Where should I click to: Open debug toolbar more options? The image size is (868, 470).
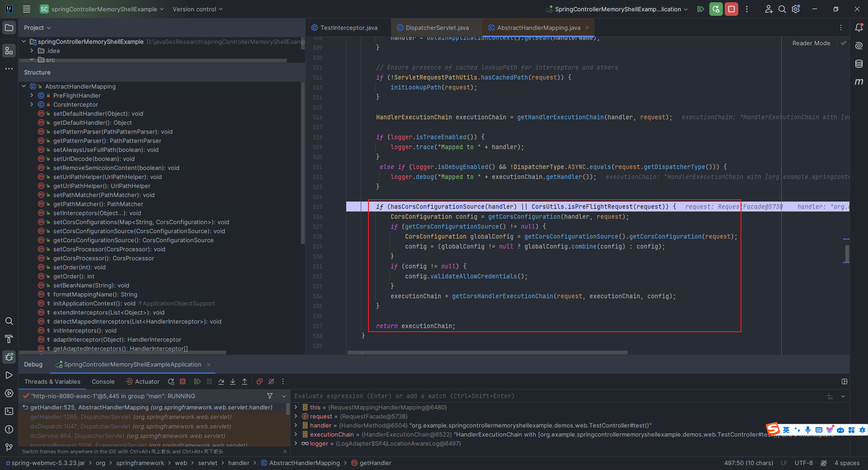(x=283, y=382)
